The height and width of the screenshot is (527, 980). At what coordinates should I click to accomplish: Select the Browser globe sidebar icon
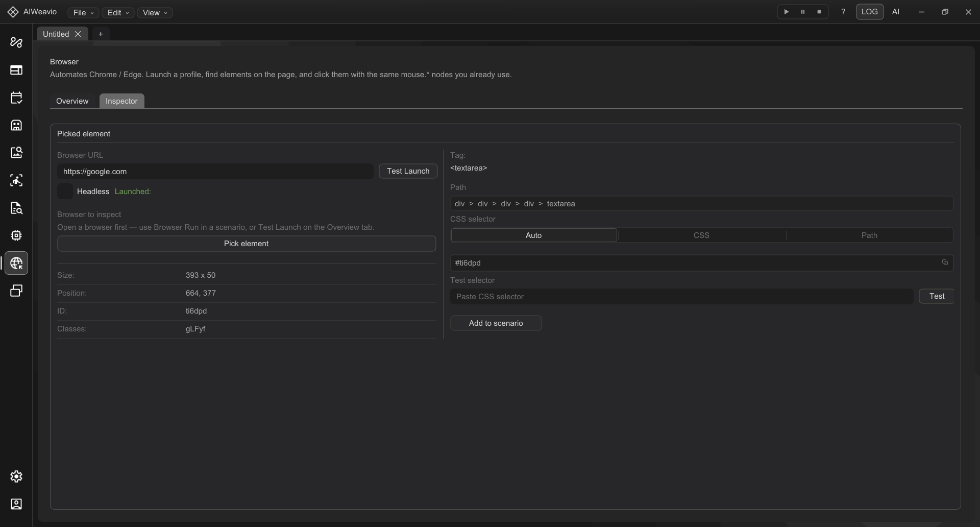tap(16, 263)
